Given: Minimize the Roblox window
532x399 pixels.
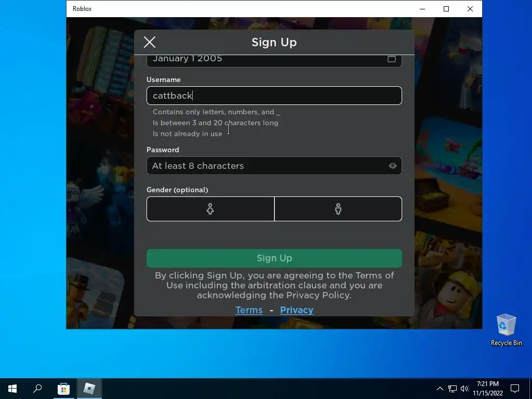Looking at the screenshot, I should [422, 9].
